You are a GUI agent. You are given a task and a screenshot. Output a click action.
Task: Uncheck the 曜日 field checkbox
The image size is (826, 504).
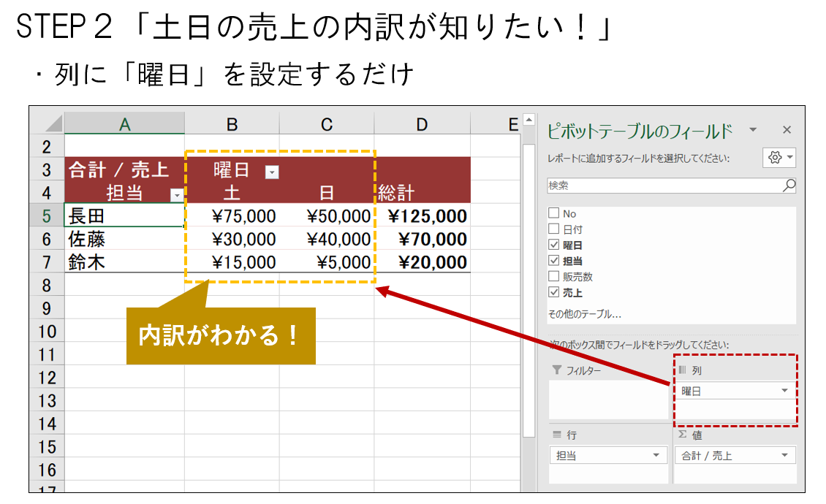[x=553, y=245]
